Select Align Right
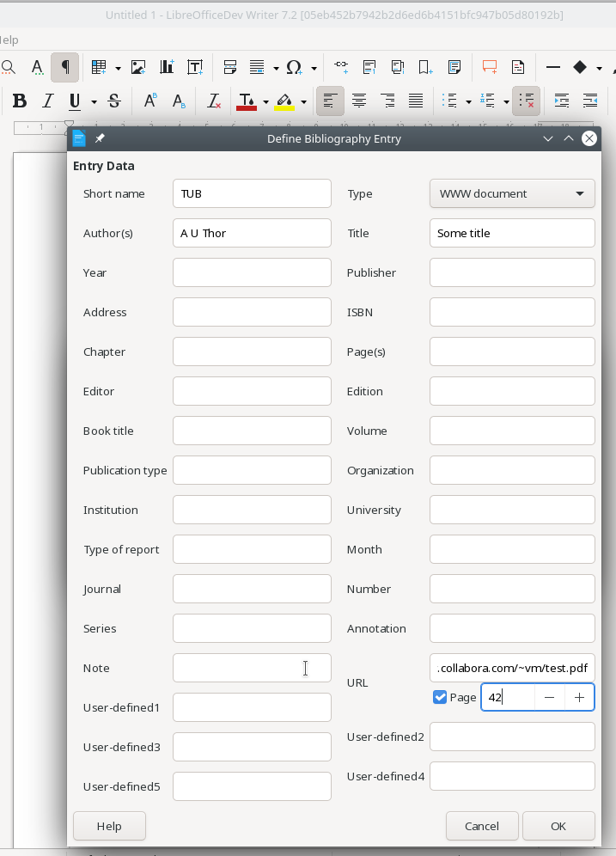The width and height of the screenshot is (616, 856). coord(387,101)
